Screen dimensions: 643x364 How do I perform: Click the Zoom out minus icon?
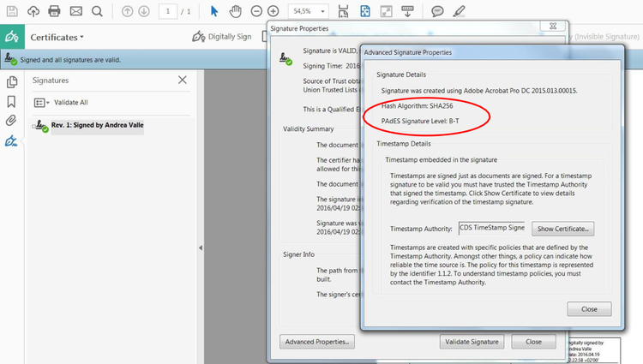256,11
